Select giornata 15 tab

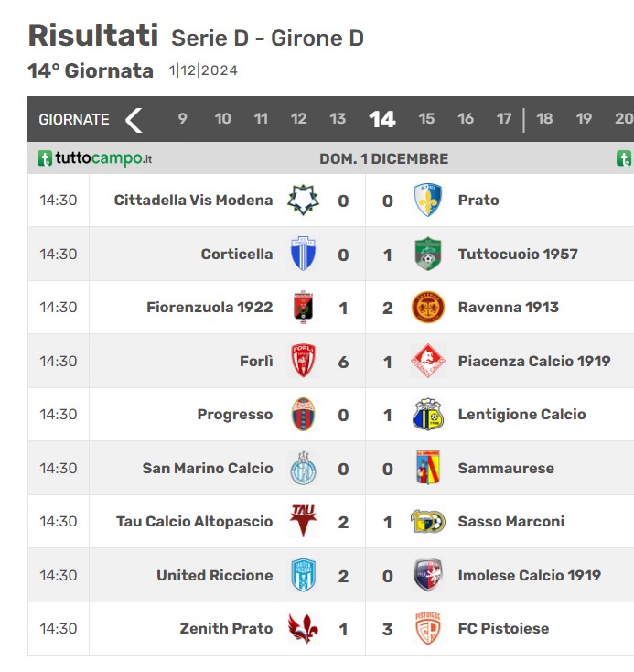pos(426,119)
